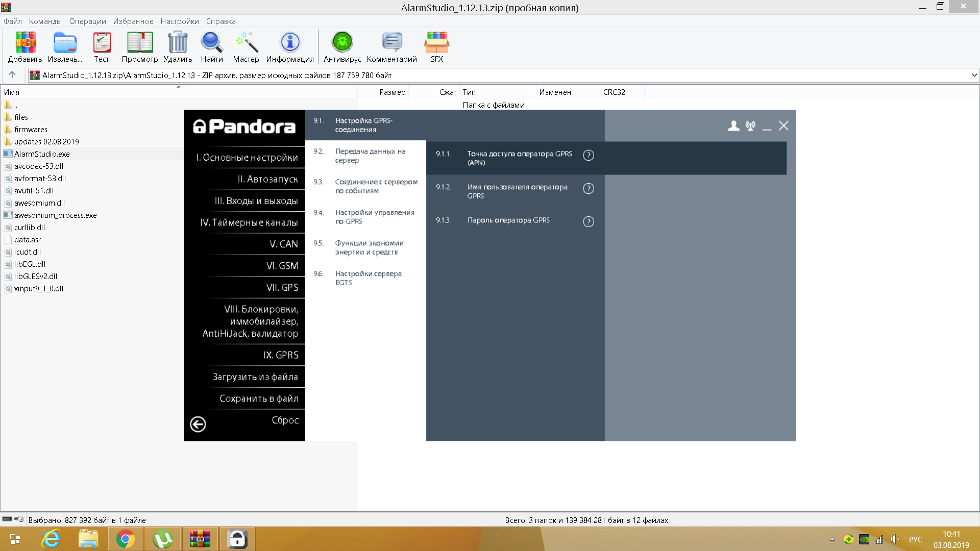Click Сохранить в файл in Pandora
The width and height of the screenshot is (980, 551).
258,398
